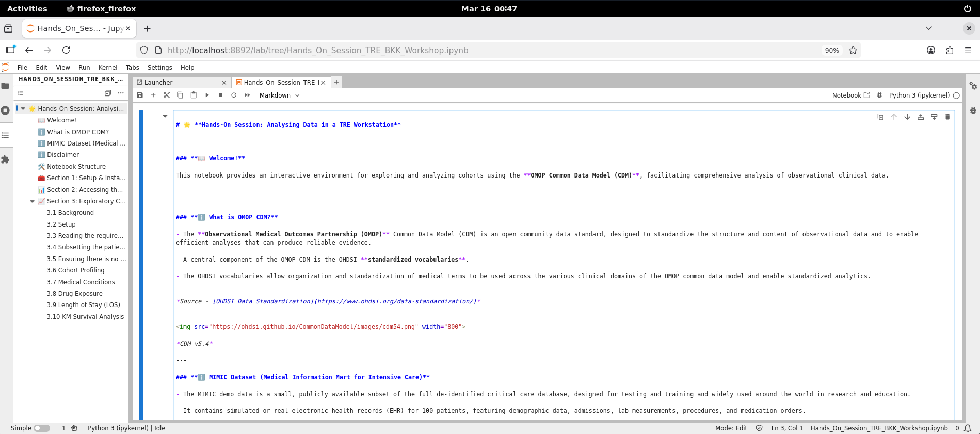
Task: Collapse the markdown cell with the arrow
Action: coord(165,116)
